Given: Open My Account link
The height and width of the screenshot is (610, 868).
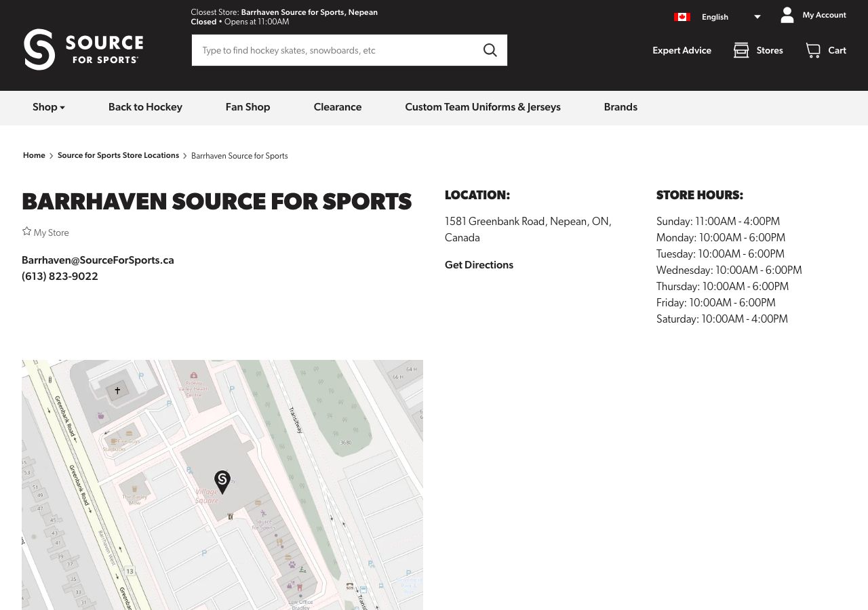Looking at the screenshot, I should (824, 15).
